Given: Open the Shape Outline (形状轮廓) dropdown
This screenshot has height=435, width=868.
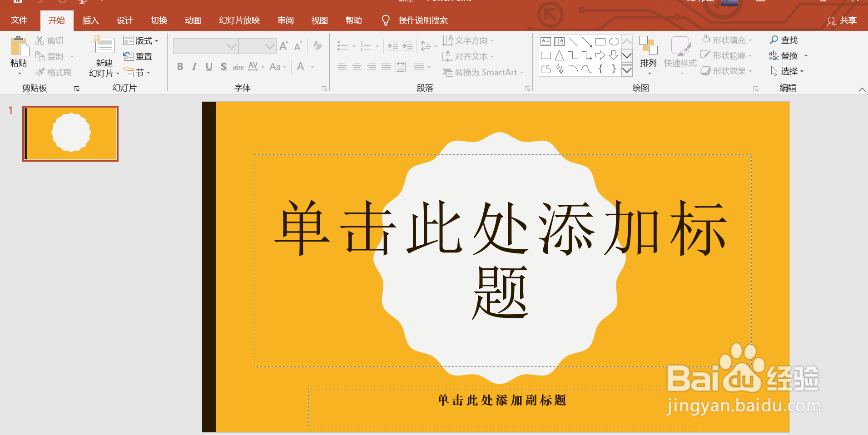Looking at the screenshot, I should tap(727, 55).
